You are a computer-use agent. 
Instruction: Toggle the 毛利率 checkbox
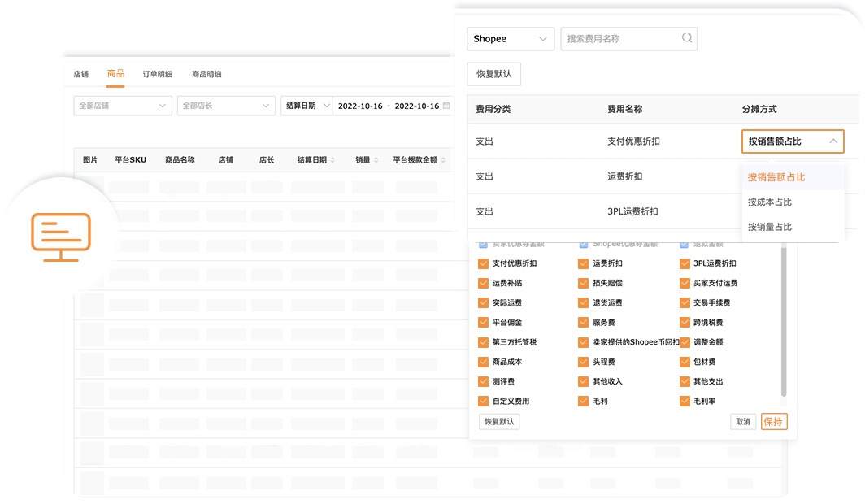(685, 401)
